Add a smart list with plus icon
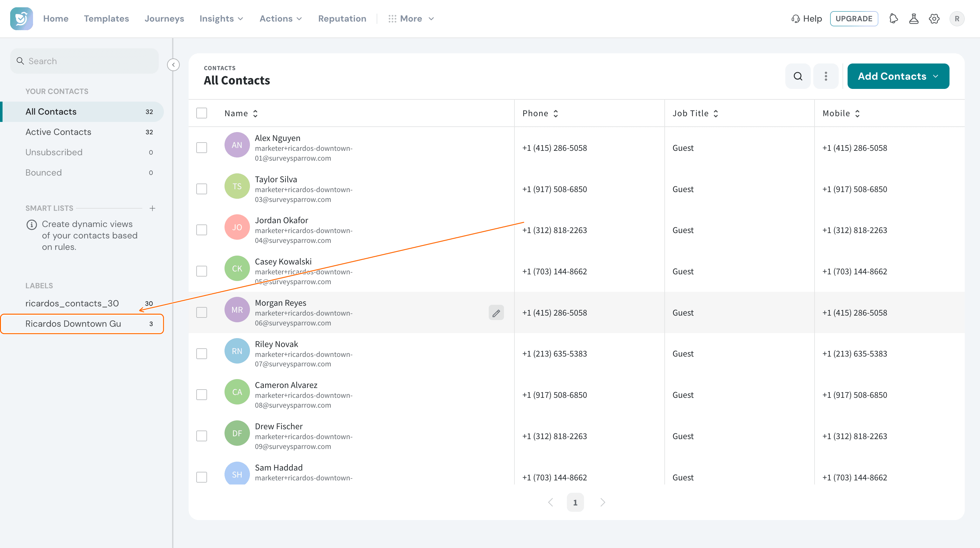 tap(152, 208)
